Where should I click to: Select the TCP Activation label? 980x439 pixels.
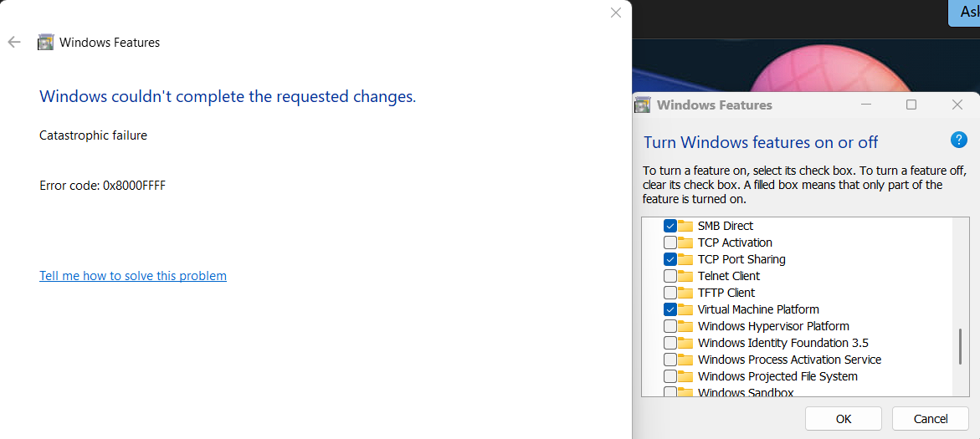tap(735, 242)
